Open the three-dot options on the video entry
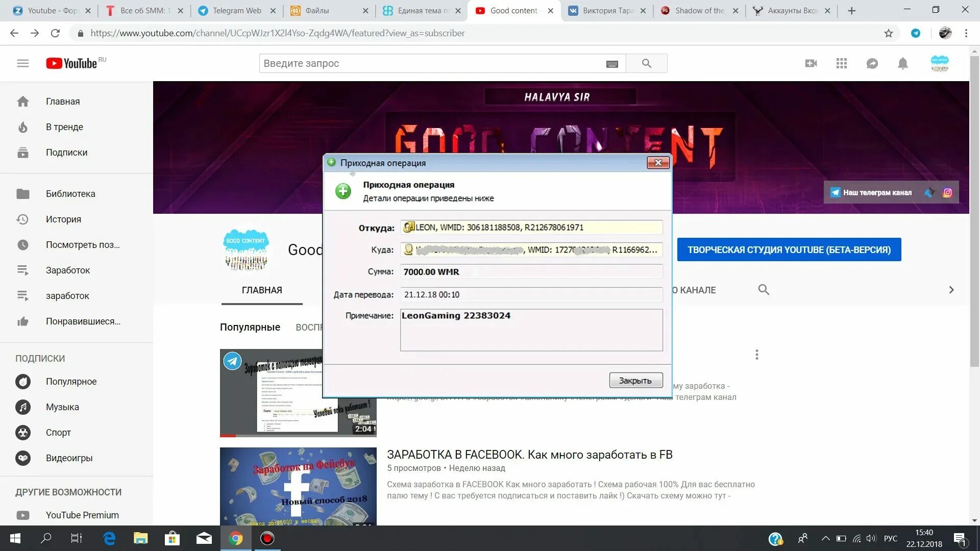 [x=756, y=354]
